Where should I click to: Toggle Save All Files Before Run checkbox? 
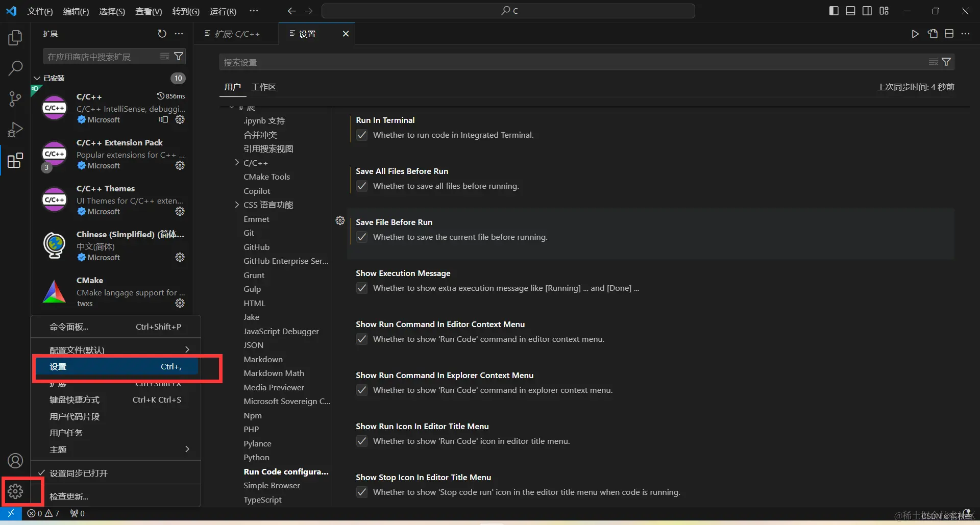(362, 186)
